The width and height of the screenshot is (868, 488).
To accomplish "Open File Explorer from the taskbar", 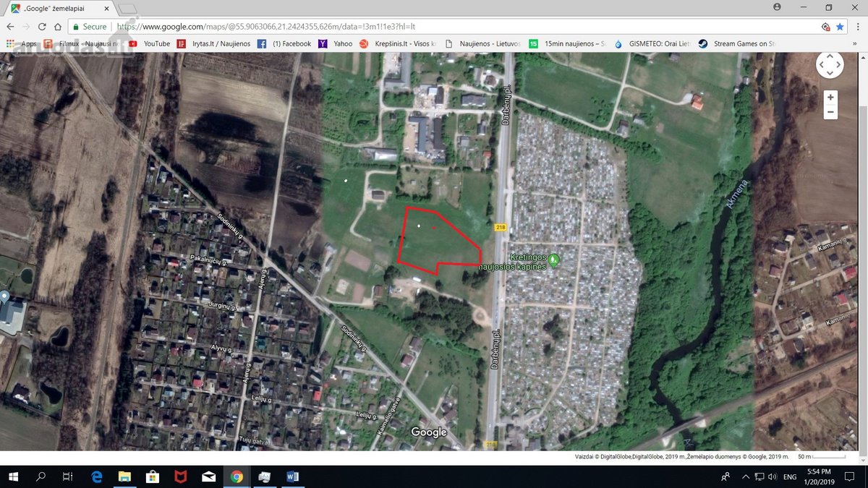I will point(124,476).
